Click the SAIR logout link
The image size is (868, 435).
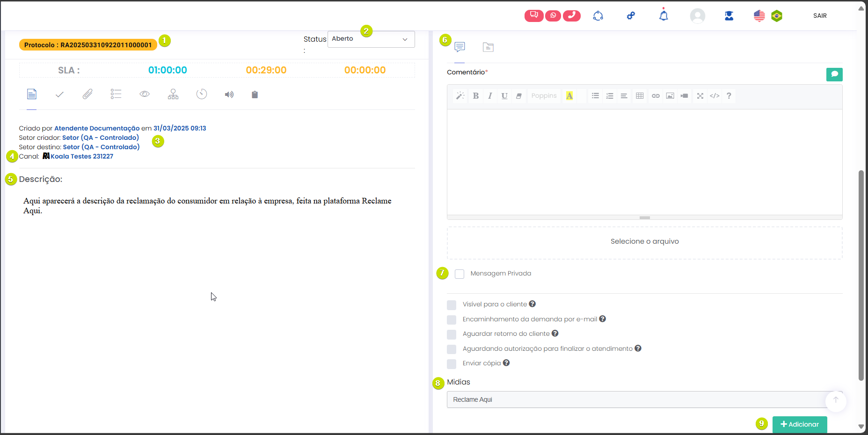tap(819, 16)
